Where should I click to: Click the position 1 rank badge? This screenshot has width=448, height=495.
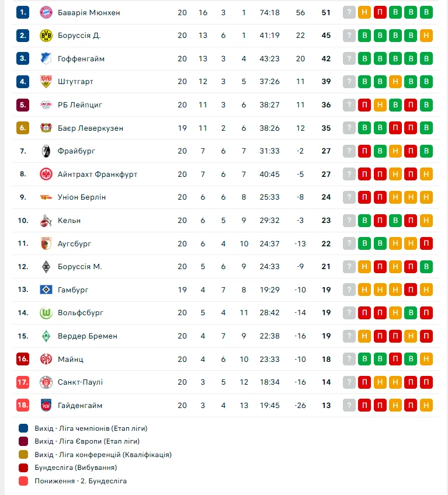[x=23, y=12]
